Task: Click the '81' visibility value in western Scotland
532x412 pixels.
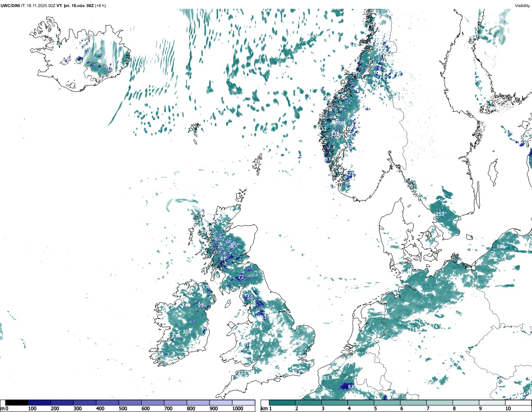Action: 223,259
